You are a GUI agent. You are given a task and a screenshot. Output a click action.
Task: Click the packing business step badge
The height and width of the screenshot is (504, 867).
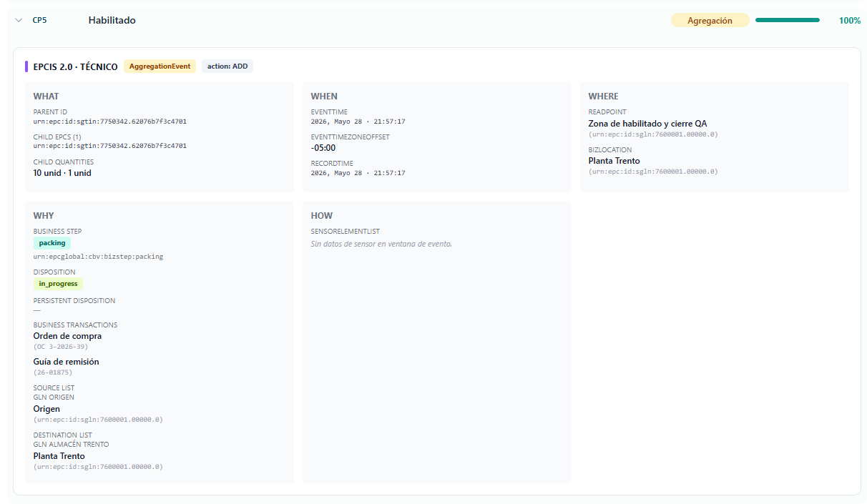[x=52, y=243]
